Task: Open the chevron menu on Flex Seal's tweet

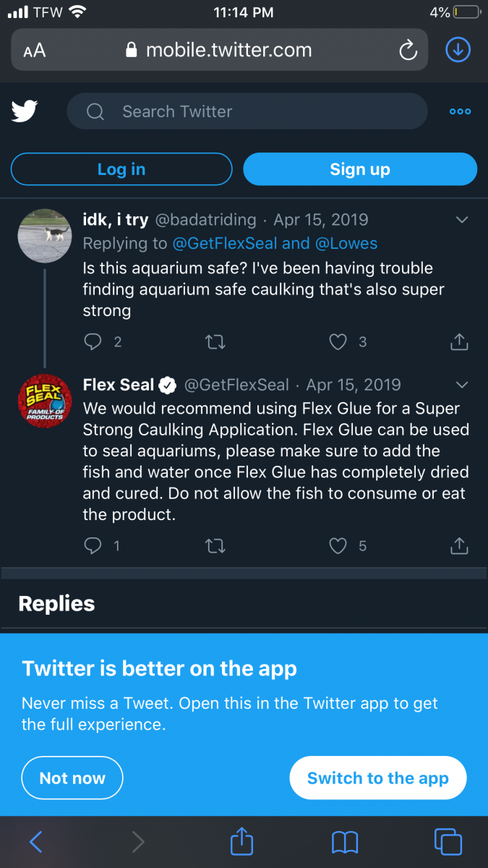Action: tap(462, 385)
